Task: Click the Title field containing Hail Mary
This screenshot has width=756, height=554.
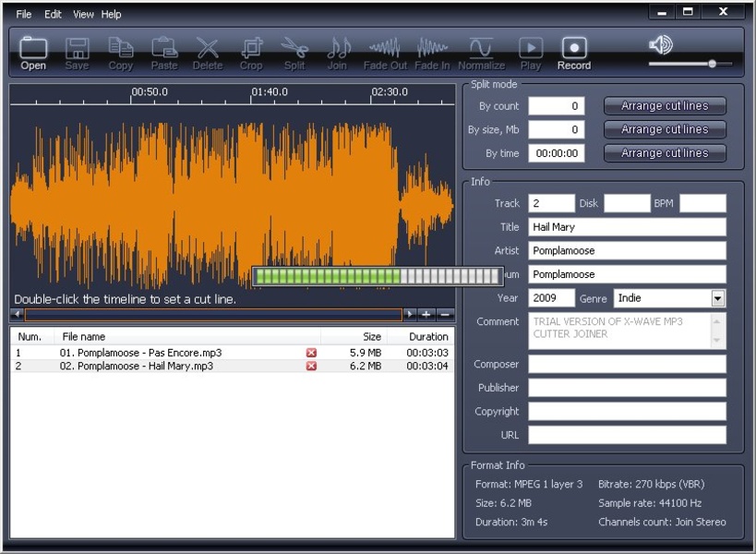Action: coord(627,227)
